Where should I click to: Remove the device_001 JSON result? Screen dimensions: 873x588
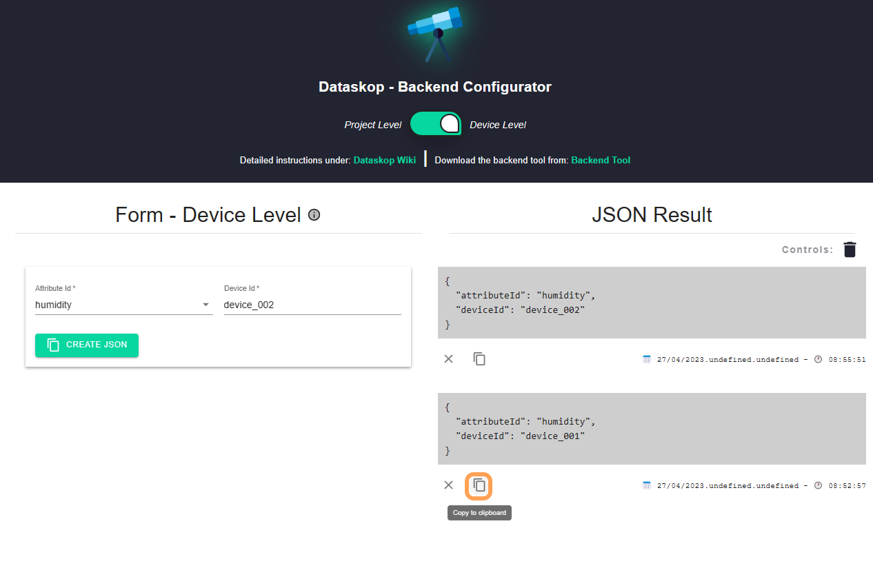(449, 485)
